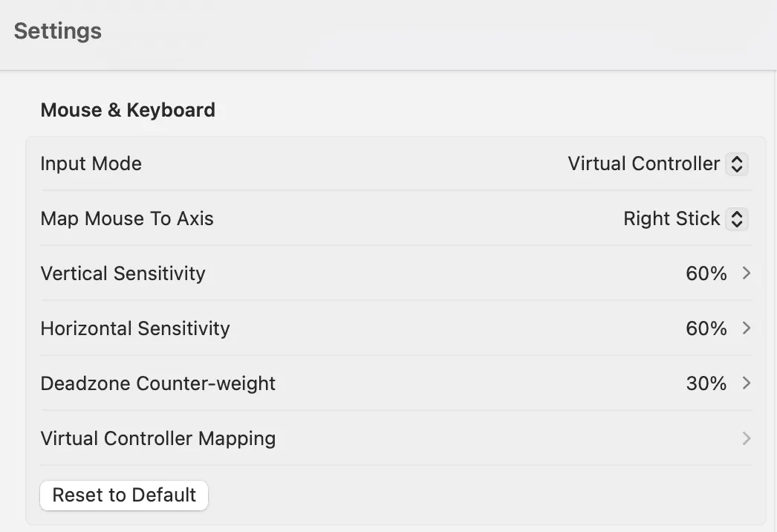The height and width of the screenshot is (532, 777).
Task: Select the Vertical Sensitivity 60% value
Action: click(706, 273)
